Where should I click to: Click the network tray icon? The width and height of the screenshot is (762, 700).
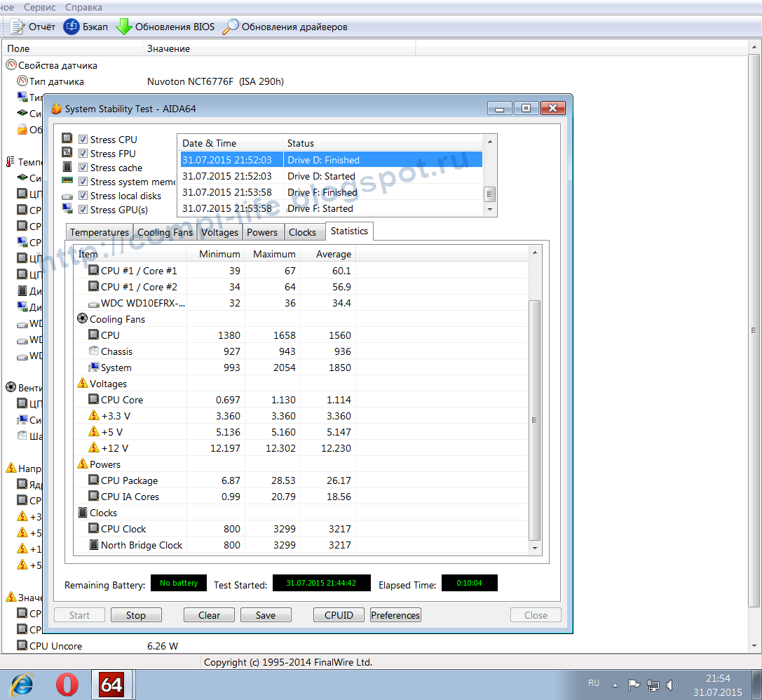[x=653, y=685]
